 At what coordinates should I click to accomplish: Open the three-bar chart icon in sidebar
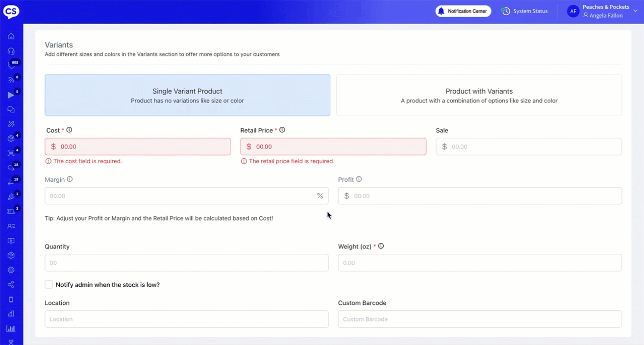point(11,314)
